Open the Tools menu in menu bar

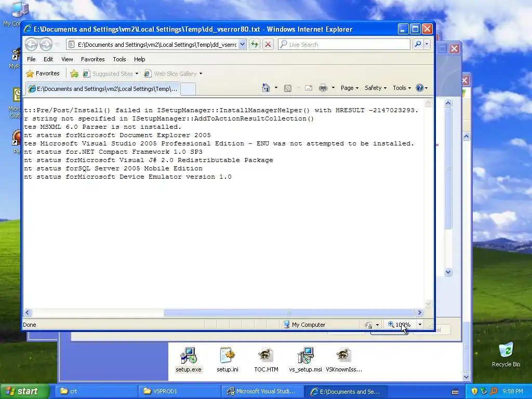pyautogui.click(x=119, y=59)
